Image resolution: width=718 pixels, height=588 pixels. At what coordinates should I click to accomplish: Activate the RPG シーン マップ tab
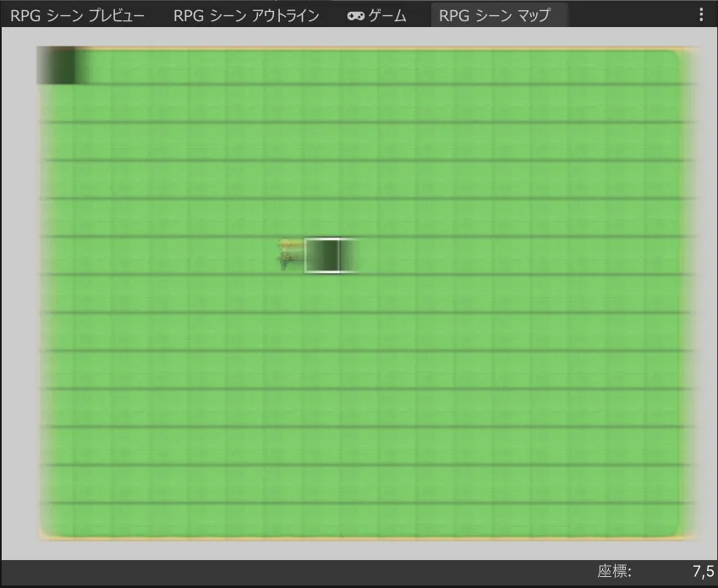point(495,16)
